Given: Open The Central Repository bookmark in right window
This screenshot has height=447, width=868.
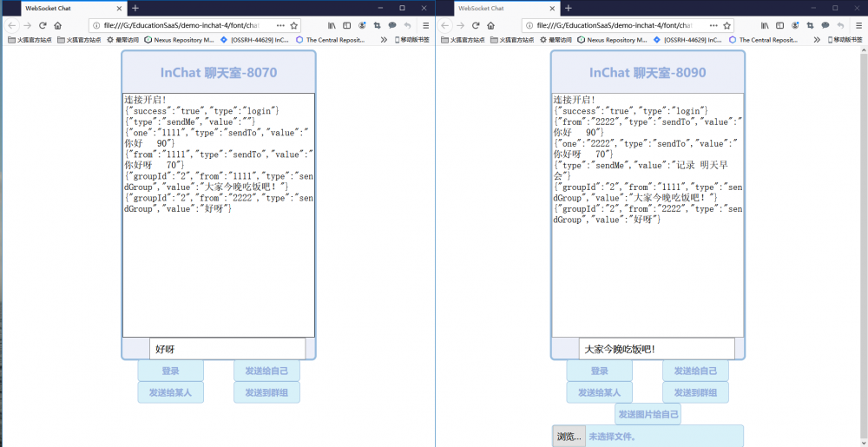Looking at the screenshot, I should pyautogui.click(x=763, y=40).
